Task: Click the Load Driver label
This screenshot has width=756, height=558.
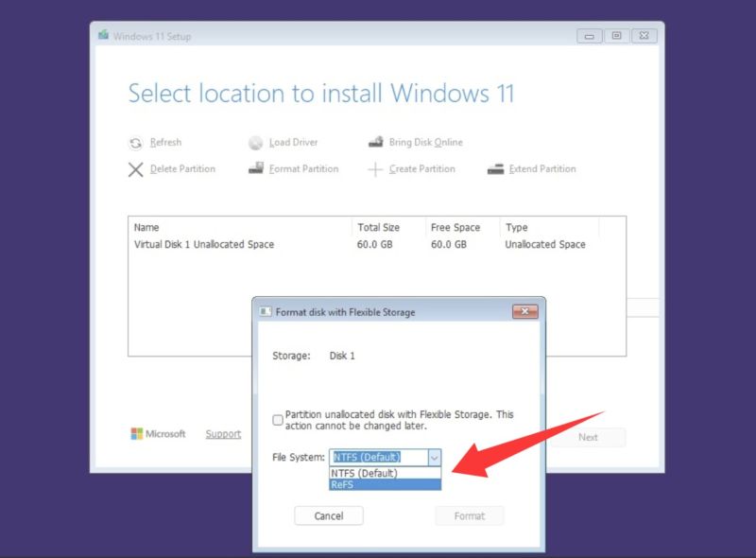Action: [293, 143]
